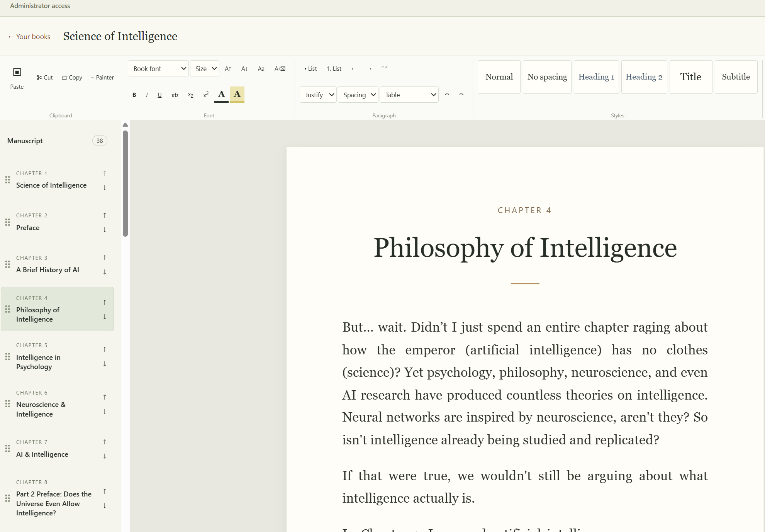Insert horizontal rule dash
Viewport: 765px width, 532px height.
[400, 69]
